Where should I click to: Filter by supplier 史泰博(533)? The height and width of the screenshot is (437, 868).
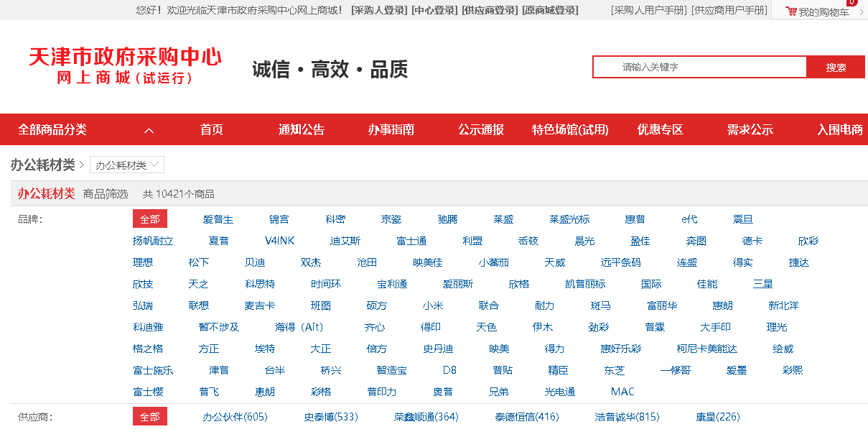[331, 417]
